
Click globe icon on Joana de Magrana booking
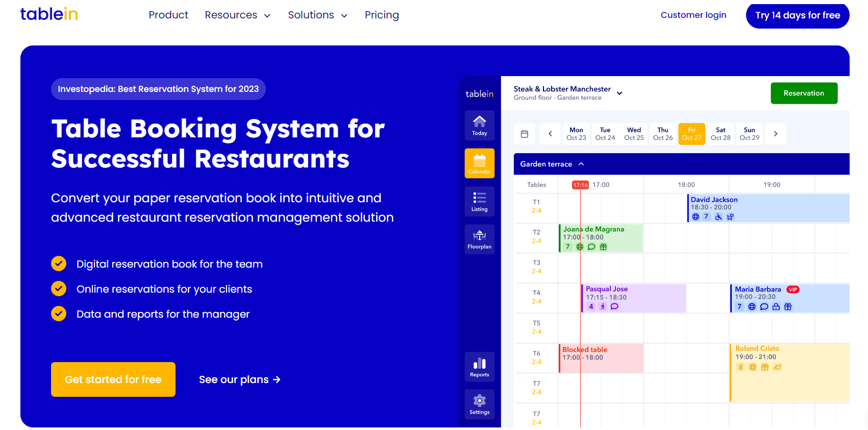(580, 247)
